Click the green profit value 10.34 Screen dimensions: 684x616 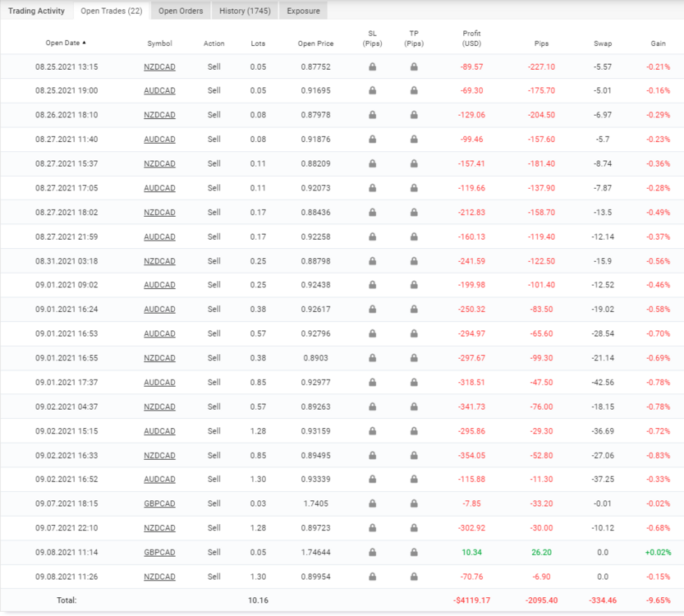pyautogui.click(x=471, y=552)
